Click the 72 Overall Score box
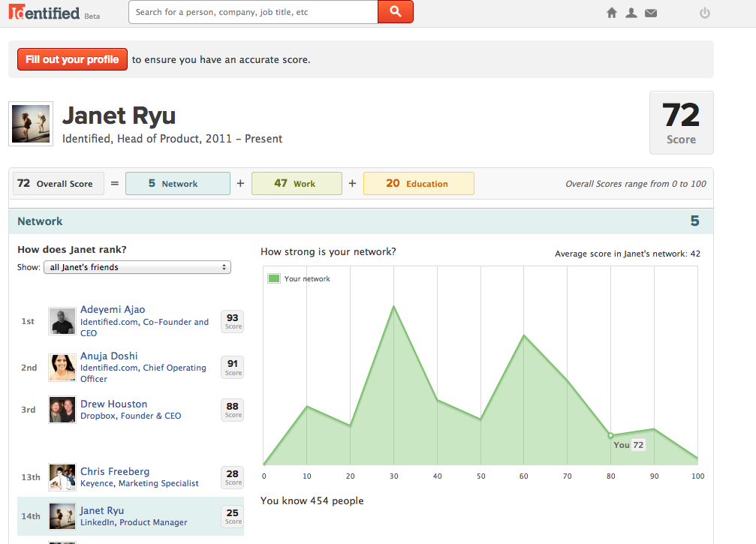Viewport: 756px width, 544px height. 58,184
